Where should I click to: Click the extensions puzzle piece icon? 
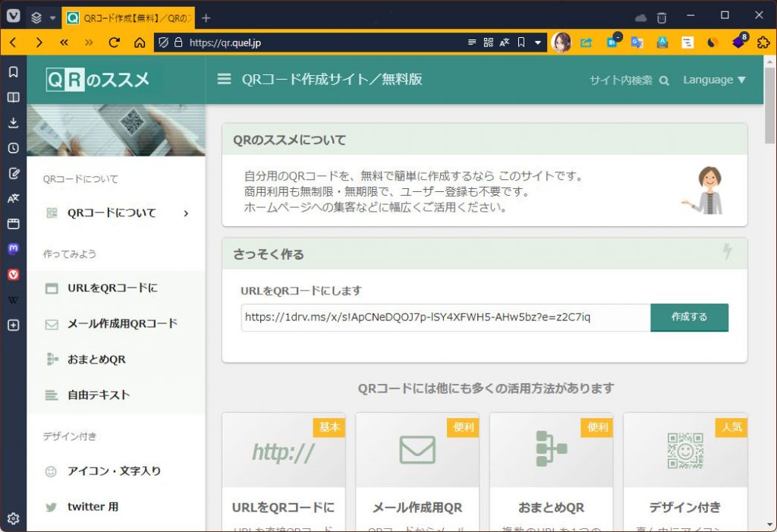tap(763, 42)
